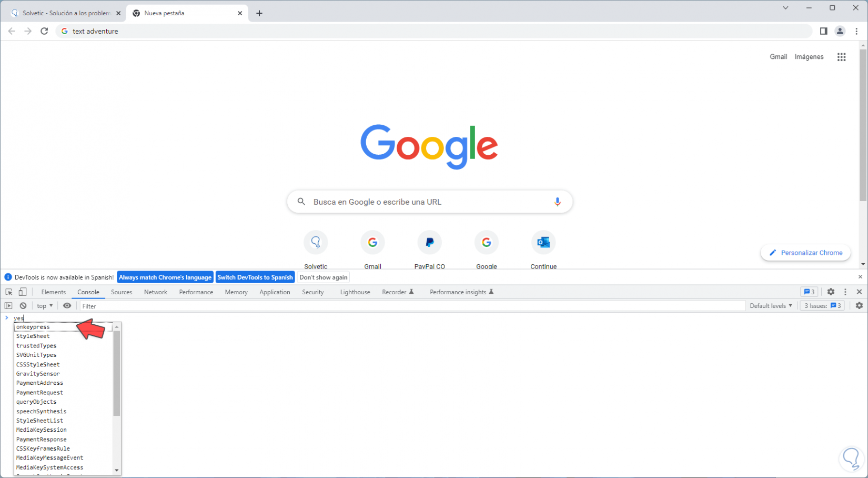Select GravitySensor autocomplete suggestion
Viewport: 868px width, 478px height.
pyautogui.click(x=63, y=374)
